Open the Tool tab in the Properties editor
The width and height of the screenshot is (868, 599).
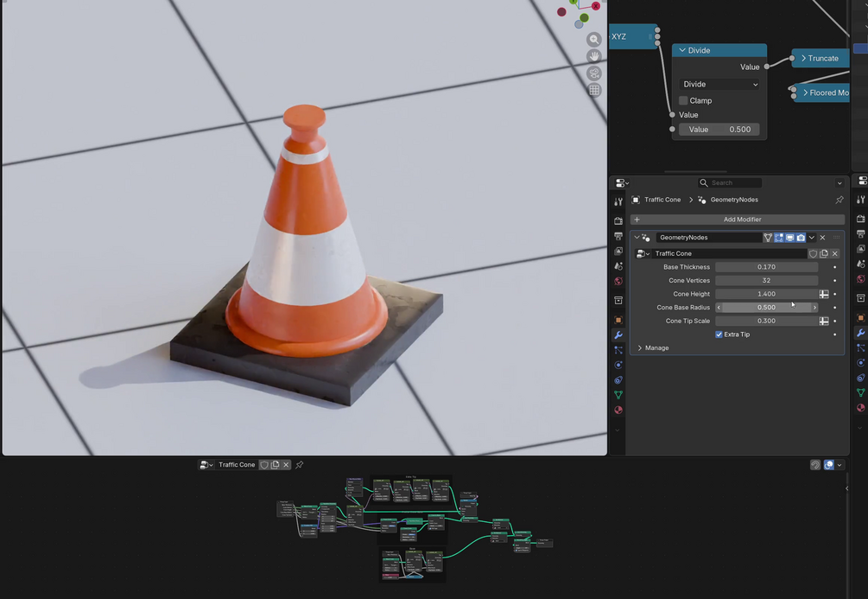click(x=618, y=202)
